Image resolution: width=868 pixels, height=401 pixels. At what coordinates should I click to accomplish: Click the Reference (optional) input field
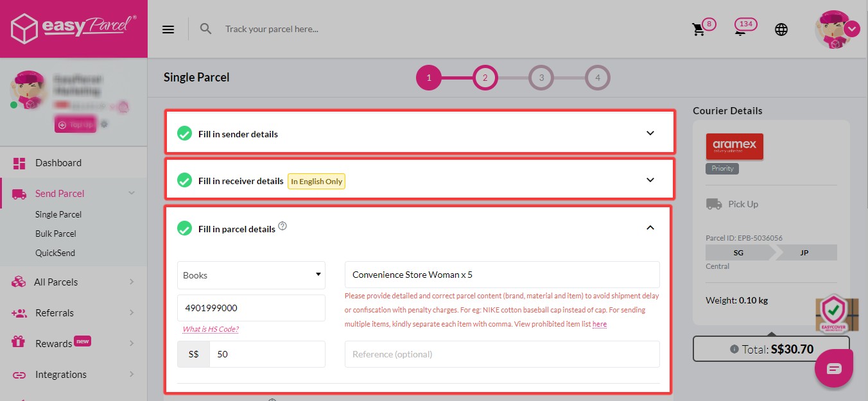(502, 354)
